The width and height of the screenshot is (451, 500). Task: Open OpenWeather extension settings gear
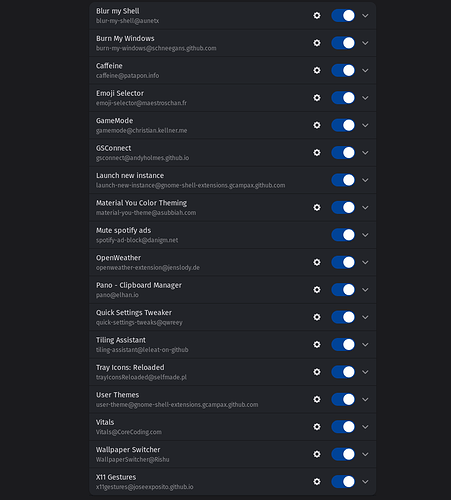click(x=317, y=262)
